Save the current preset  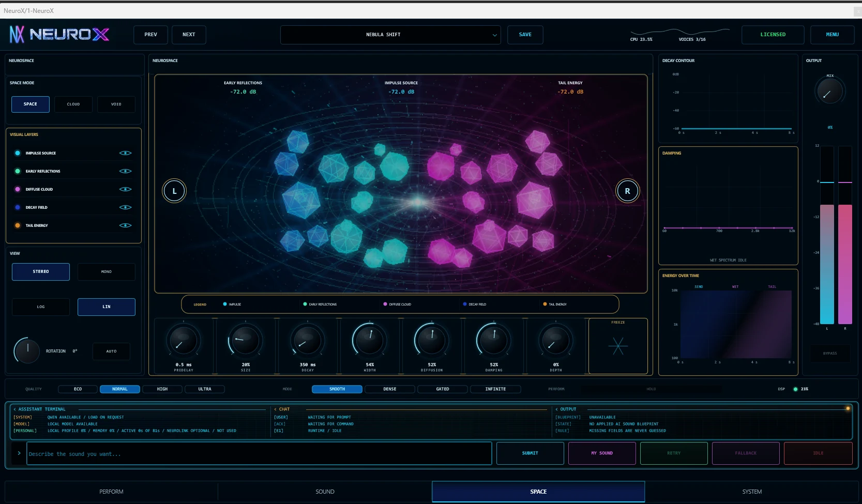(x=525, y=35)
